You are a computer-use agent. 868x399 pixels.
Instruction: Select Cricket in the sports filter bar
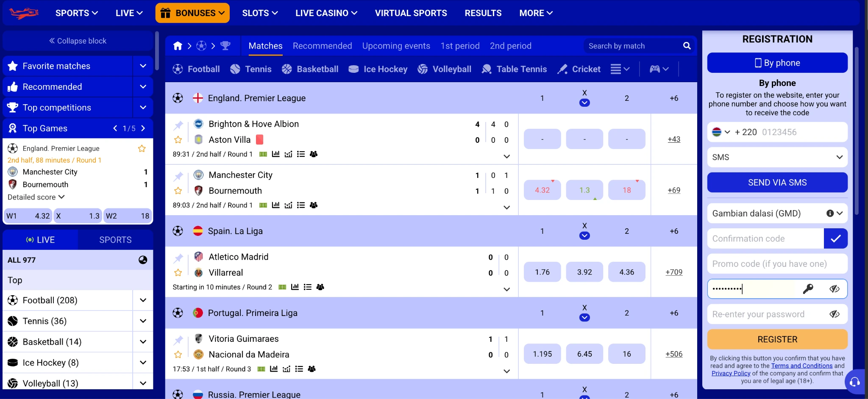(579, 69)
